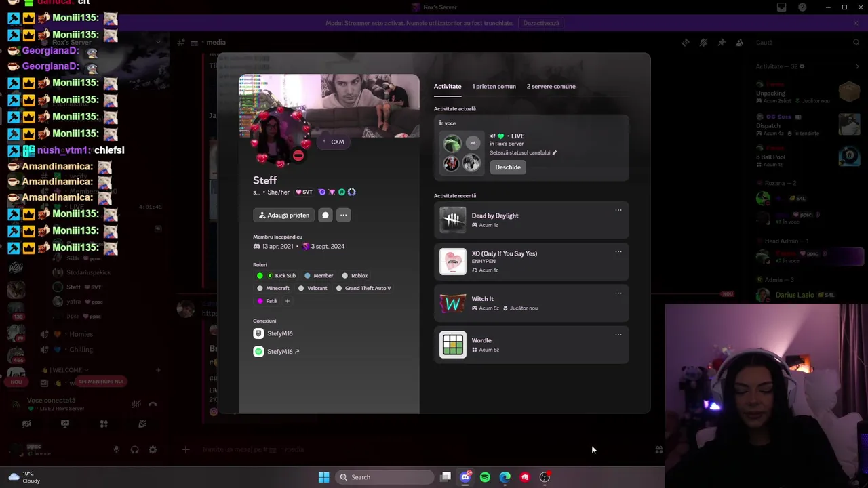Open Witch It activity three-dot menu

click(618, 293)
